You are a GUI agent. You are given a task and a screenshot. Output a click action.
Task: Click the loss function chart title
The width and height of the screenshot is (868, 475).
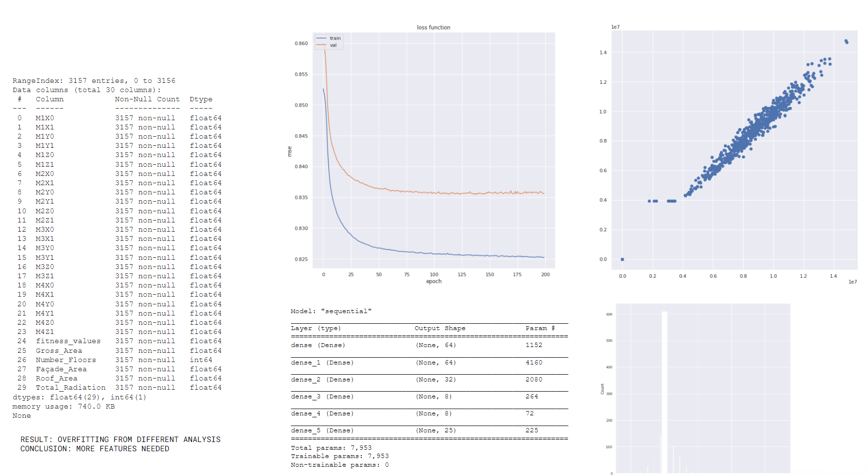[434, 28]
